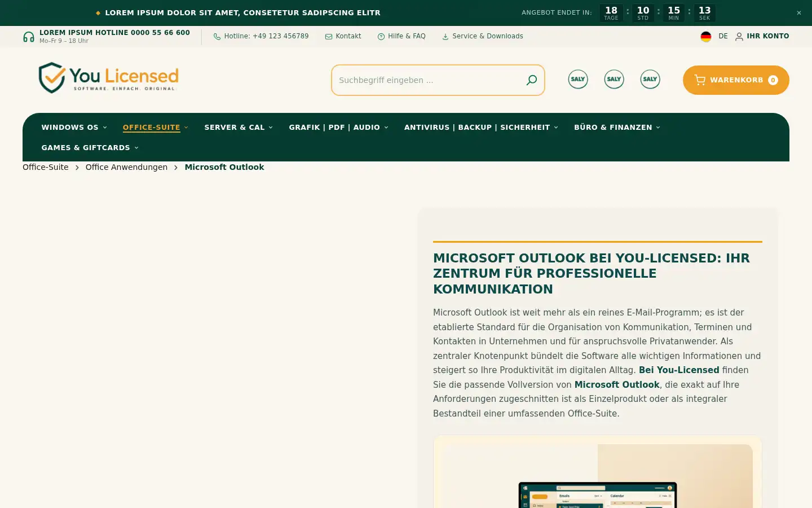
Task: Click the countdown TAGE box
Action: 611,13
